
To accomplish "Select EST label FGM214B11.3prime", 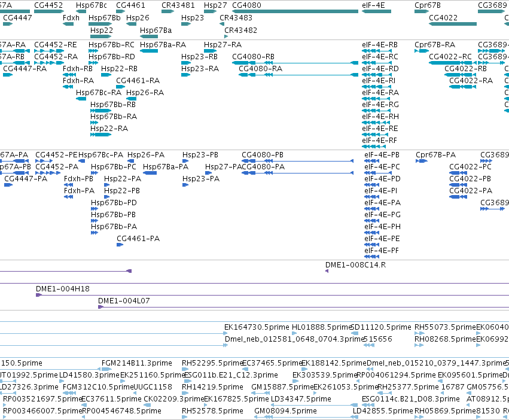I will (137, 363).
